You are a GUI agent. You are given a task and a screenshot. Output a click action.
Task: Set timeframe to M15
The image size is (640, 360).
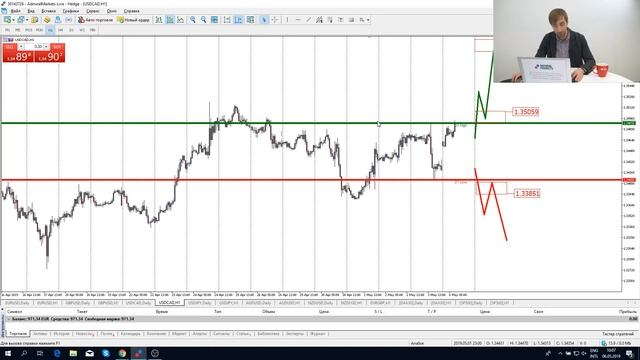click(x=29, y=30)
